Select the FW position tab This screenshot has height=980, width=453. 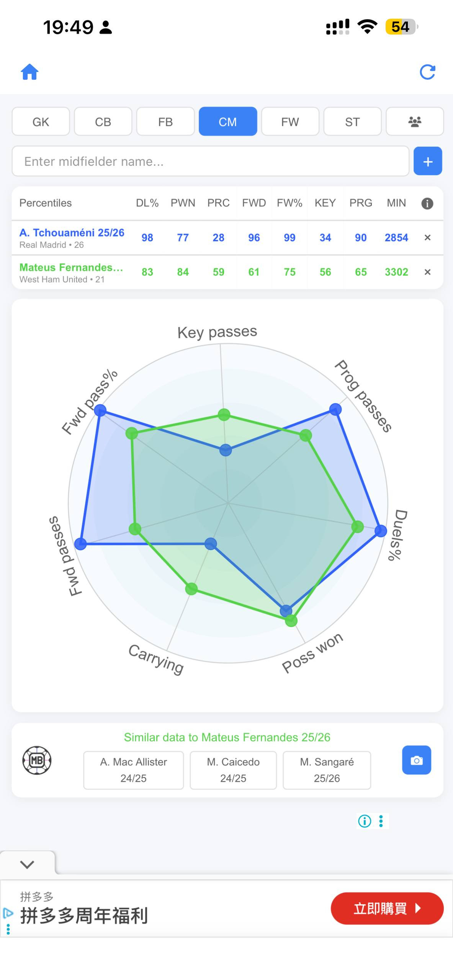pyautogui.click(x=290, y=122)
